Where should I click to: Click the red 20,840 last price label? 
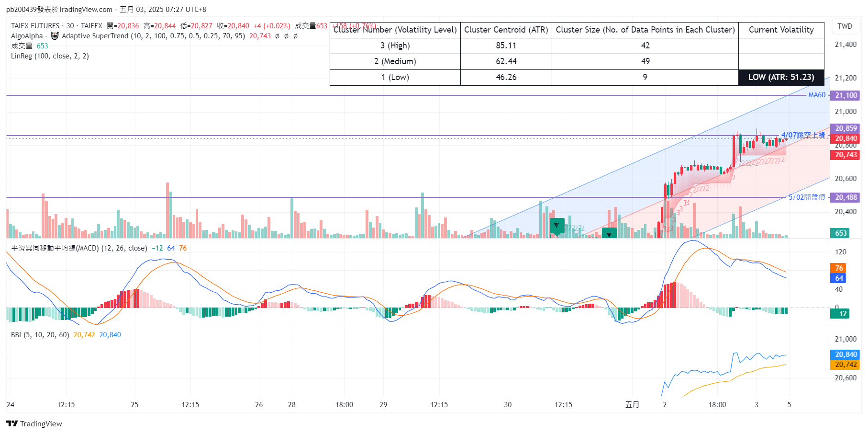[x=846, y=138]
